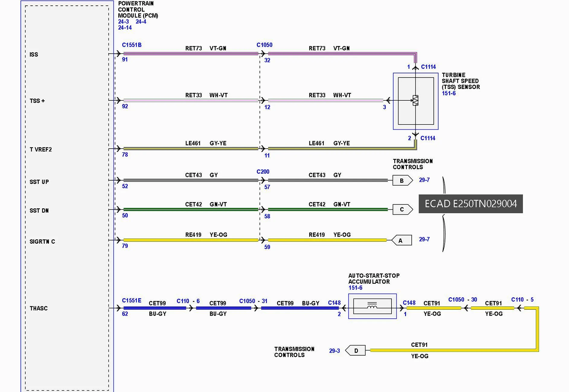Viewport: 569px width, 392px height.
Task: Select the Turbine Shaft Speed sensor symbol
Action: (x=416, y=101)
